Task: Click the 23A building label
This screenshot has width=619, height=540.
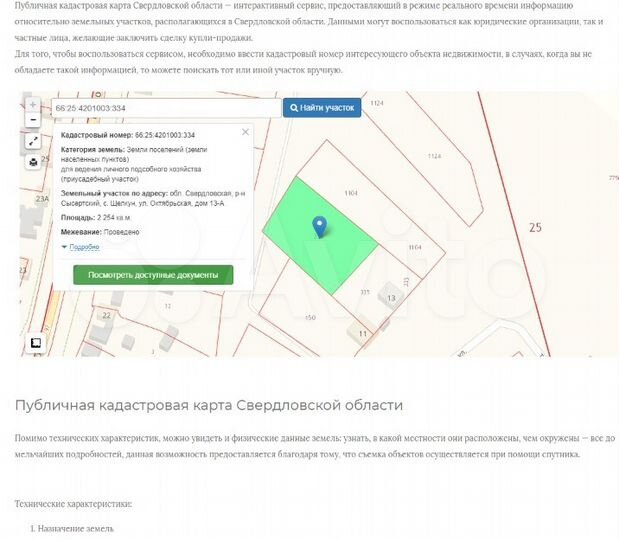Action: point(42,199)
